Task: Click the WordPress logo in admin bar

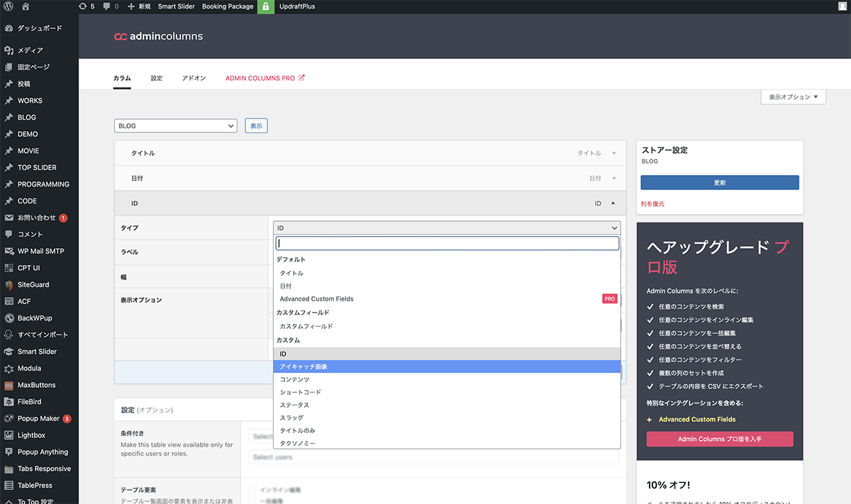Action: tap(9, 6)
